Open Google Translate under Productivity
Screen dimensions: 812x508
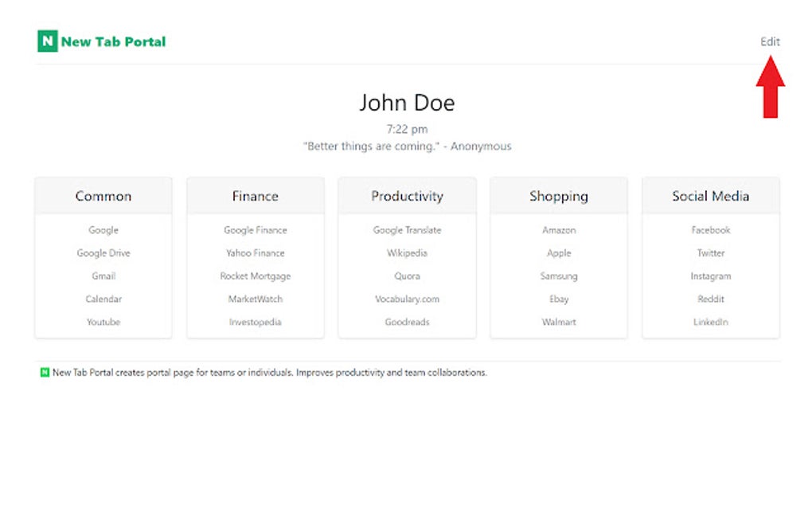coord(407,230)
